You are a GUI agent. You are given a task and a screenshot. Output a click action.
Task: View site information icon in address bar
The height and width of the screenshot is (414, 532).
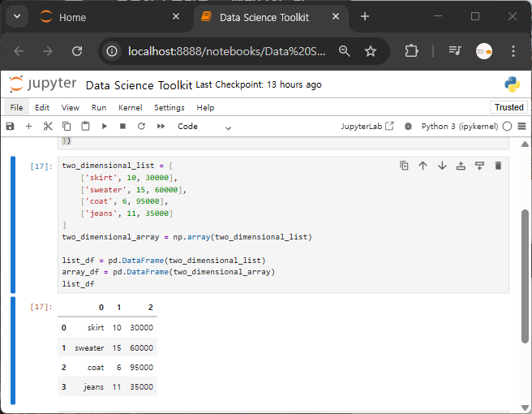112,51
